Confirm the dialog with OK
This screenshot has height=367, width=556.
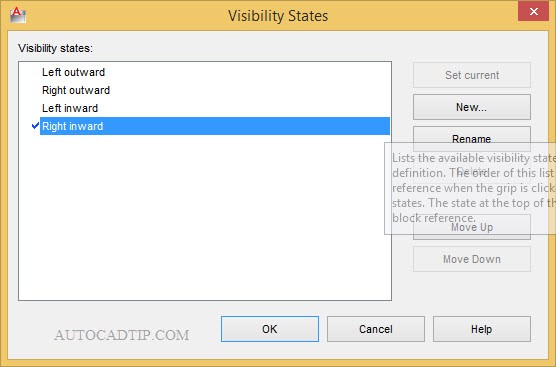coord(270,329)
